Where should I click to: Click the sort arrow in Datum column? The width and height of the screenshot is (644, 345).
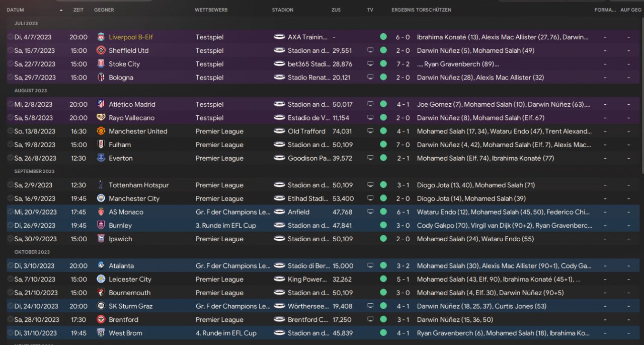tap(61, 10)
